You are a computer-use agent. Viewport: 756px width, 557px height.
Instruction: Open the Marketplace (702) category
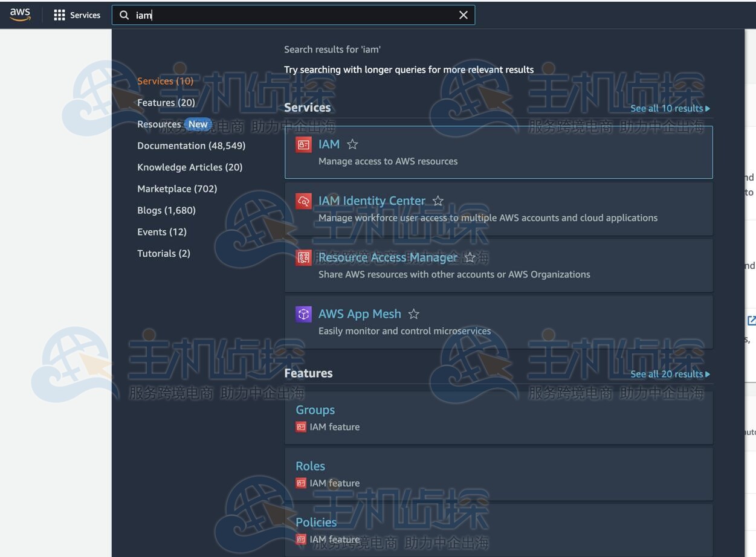(x=177, y=188)
